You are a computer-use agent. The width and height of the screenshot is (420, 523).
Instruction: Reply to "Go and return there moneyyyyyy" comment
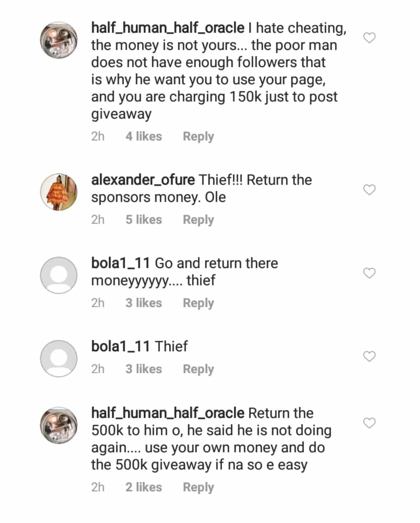pos(198,303)
